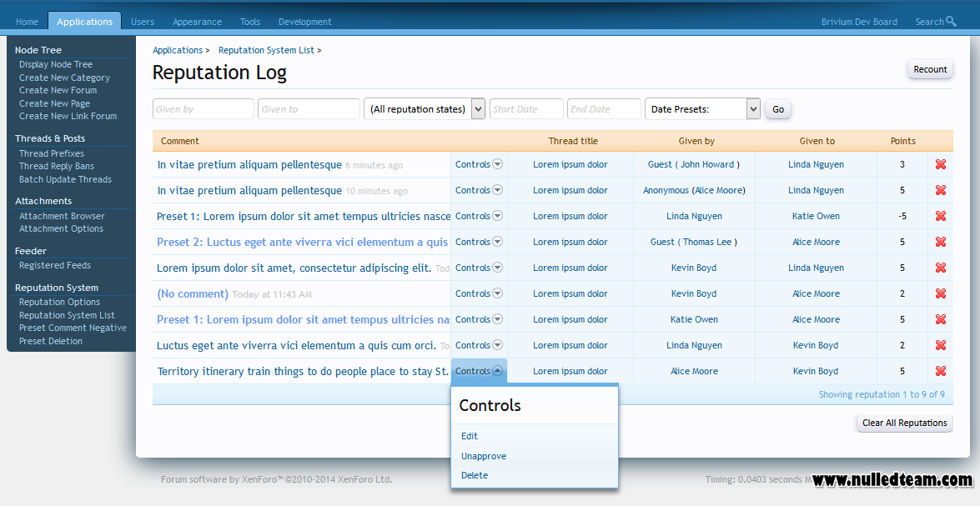980x506 pixels.
Task: Focus the Start Date field
Action: [526, 108]
